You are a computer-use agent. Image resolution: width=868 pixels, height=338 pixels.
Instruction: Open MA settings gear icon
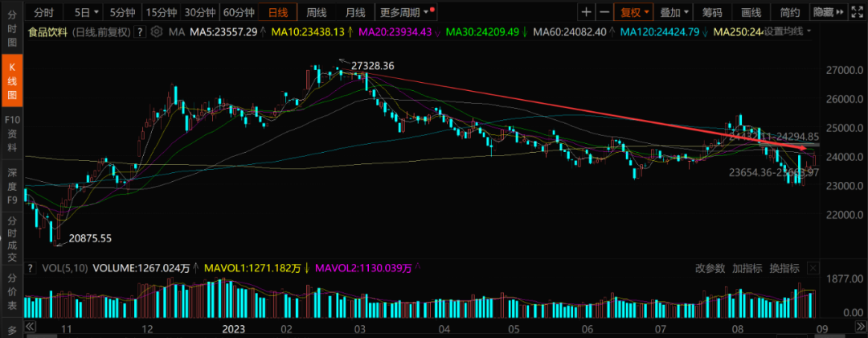click(156, 31)
